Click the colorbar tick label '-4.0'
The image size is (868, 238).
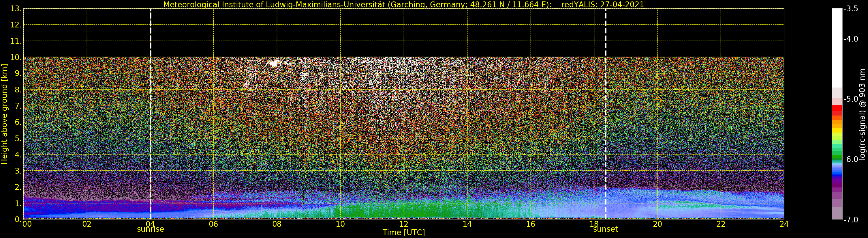[x=851, y=39]
